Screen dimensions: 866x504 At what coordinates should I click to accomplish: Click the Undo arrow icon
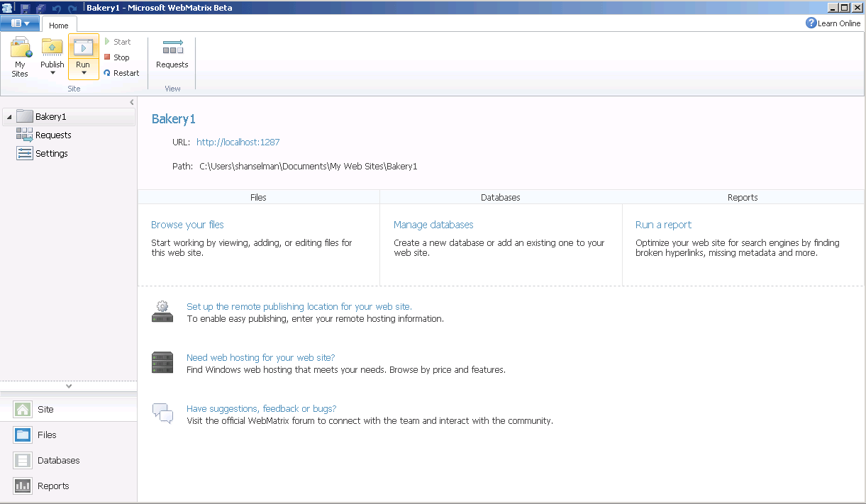coord(56,8)
